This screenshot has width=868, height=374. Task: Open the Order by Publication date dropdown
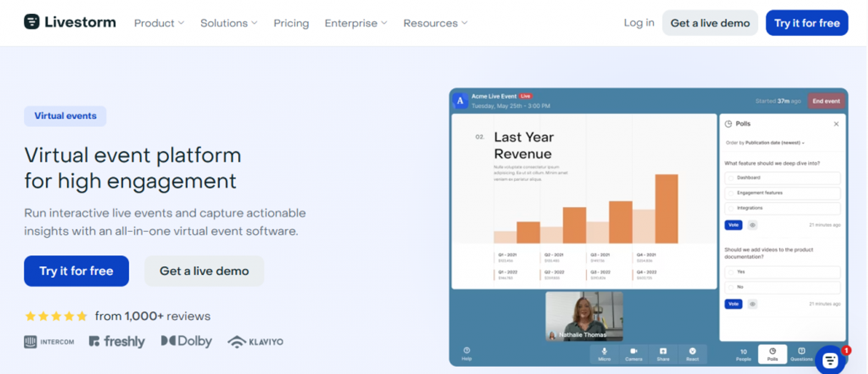[x=765, y=143]
